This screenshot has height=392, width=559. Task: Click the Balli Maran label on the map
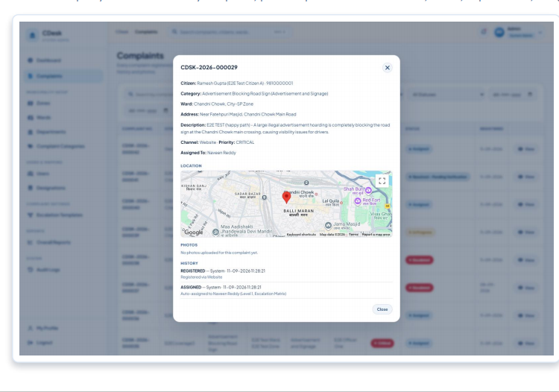pos(298,211)
